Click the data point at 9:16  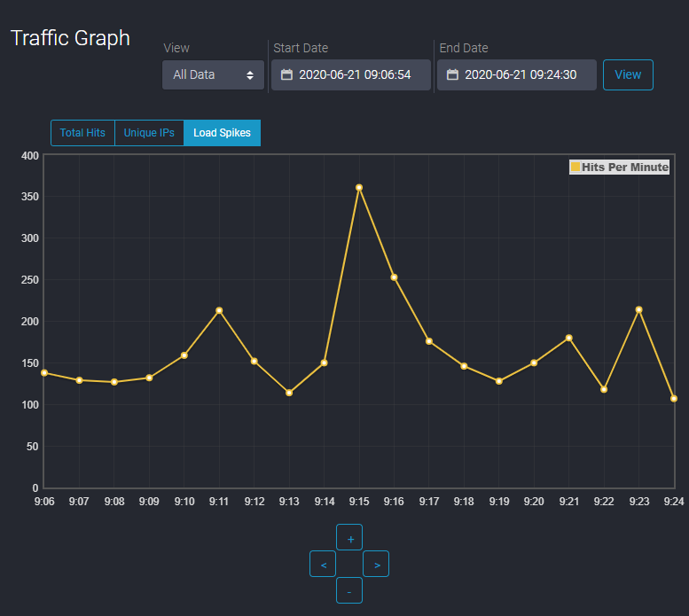tap(394, 277)
